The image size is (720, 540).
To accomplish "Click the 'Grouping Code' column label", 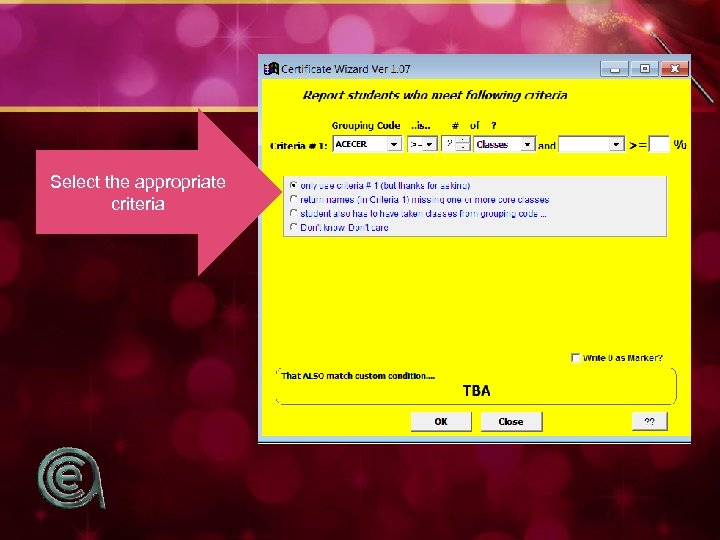I will pos(366,125).
